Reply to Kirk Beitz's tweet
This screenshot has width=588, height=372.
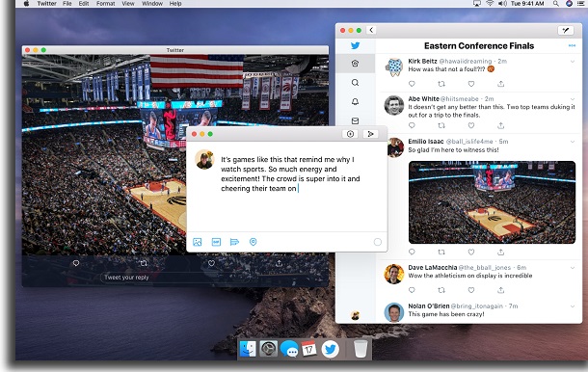(x=412, y=84)
